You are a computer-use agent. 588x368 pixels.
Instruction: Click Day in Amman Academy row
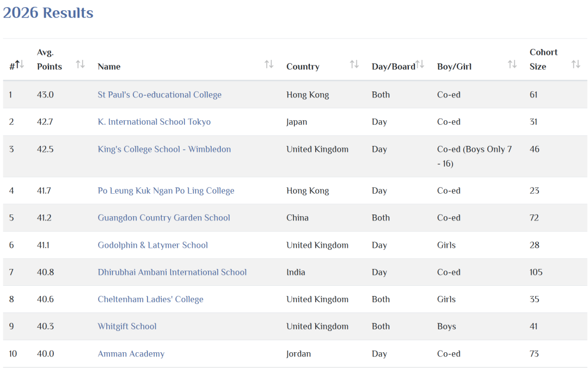point(379,354)
